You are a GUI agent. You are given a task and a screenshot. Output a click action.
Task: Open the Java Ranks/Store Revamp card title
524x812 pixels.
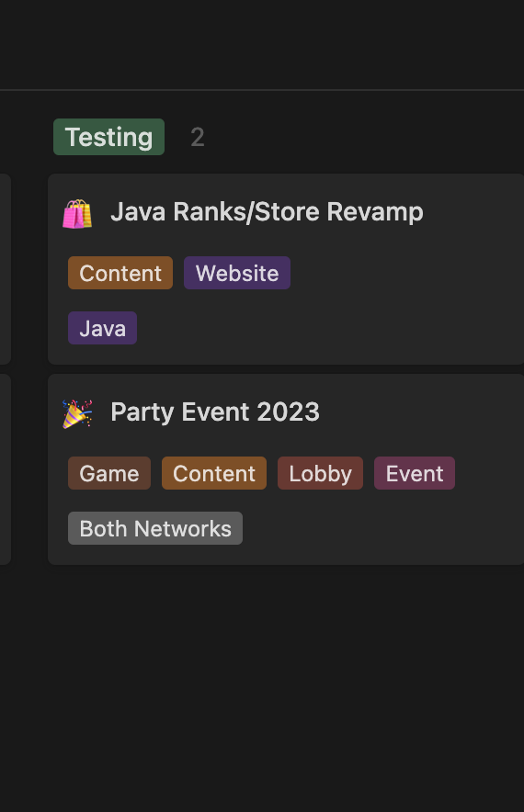(267, 212)
